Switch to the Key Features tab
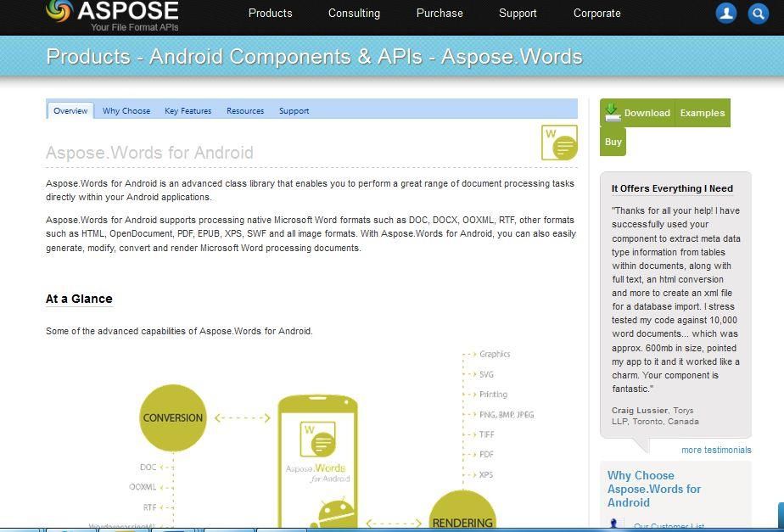Screen dimensions: 784x532 pyautogui.click(x=188, y=110)
